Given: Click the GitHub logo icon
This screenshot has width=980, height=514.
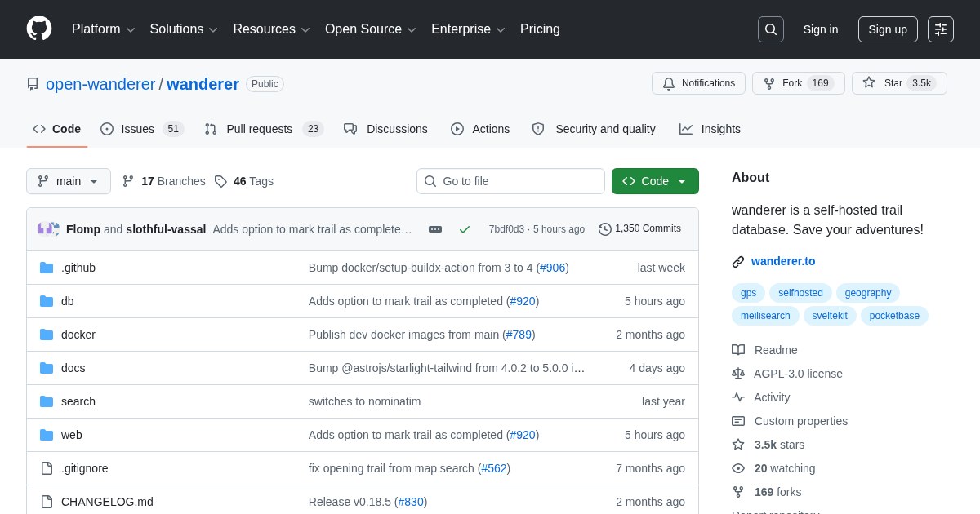Looking at the screenshot, I should pyautogui.click(x=39, y=29).
